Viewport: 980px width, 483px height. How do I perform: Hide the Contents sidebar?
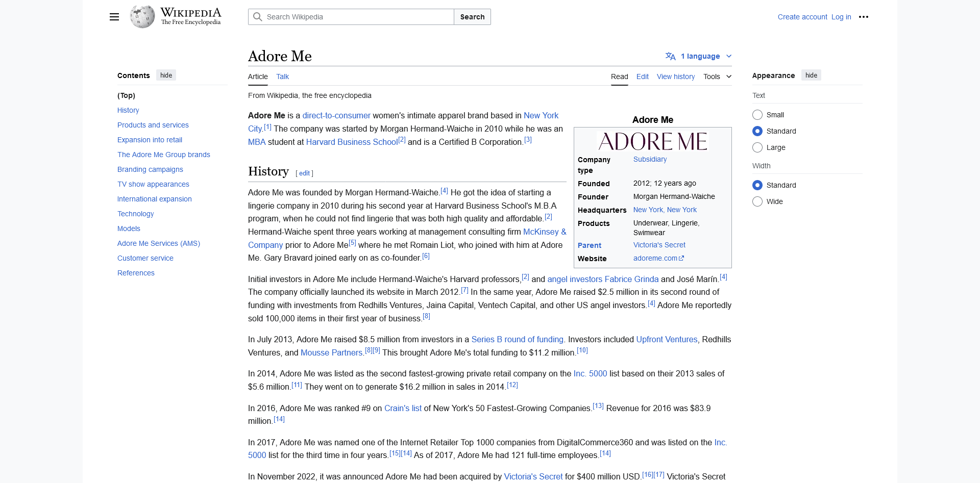tap(166, 75)
